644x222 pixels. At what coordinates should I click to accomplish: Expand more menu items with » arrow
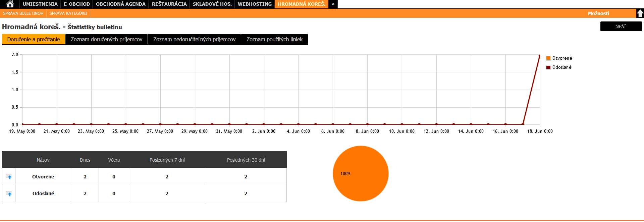click(333, 4)
